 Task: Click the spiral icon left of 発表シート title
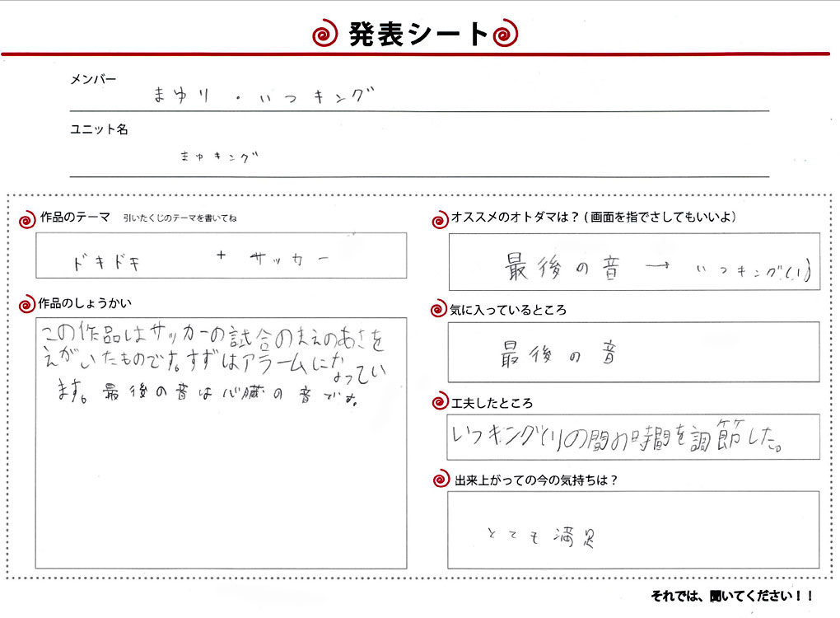pos(325,35)
